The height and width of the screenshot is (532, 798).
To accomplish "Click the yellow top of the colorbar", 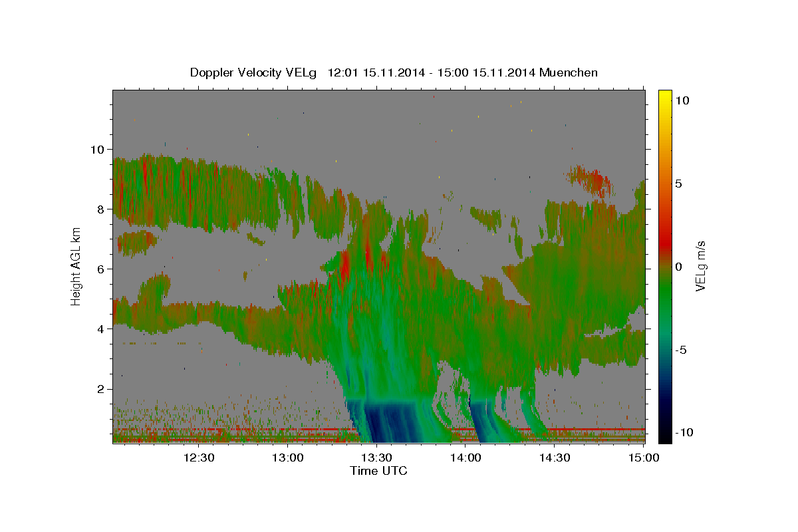I will 664,96.
